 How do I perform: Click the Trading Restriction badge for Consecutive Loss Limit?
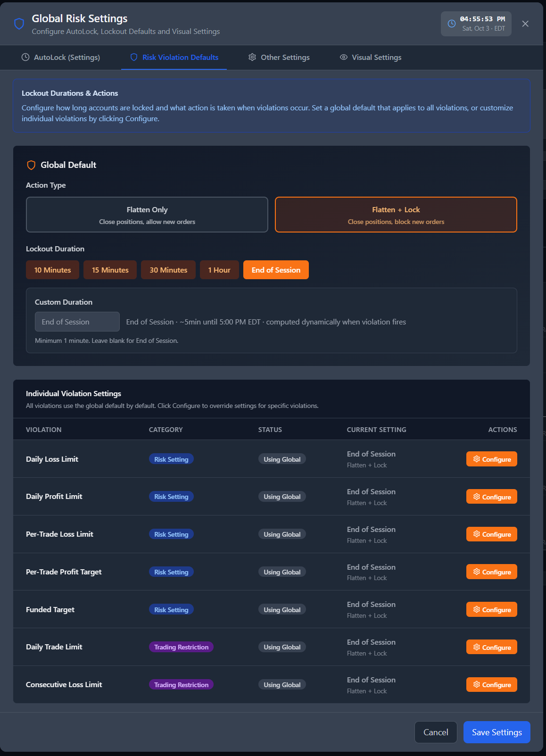coord(181,685)
